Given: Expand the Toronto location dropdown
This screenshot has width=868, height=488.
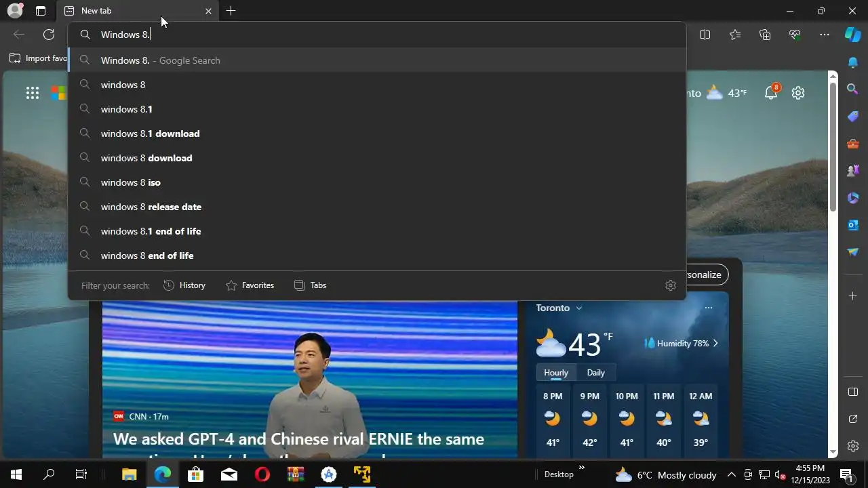Looking at the screenshot, I should click(578, 308).
